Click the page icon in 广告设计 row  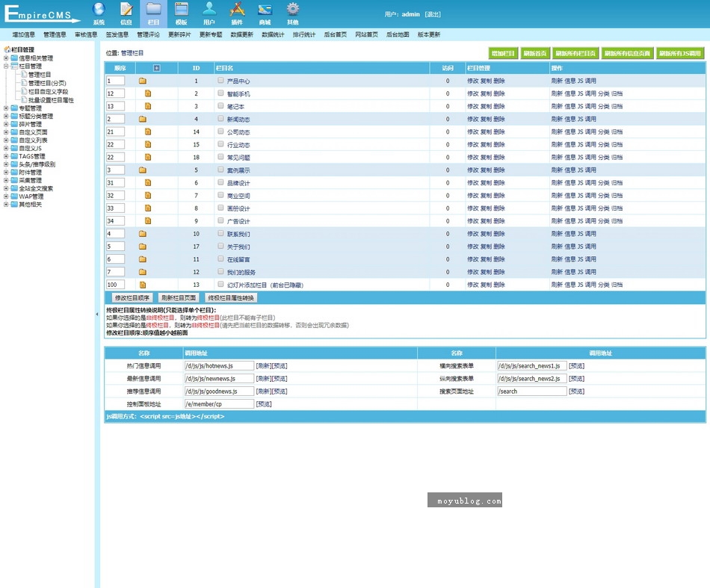coord(148,221)
